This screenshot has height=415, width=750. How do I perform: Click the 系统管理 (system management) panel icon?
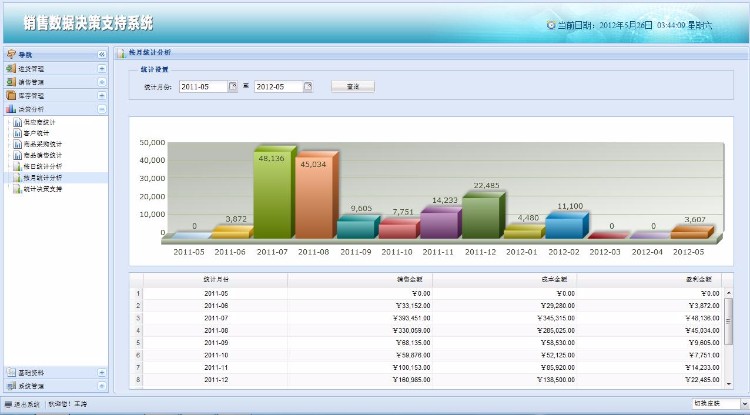pos(10,385)
